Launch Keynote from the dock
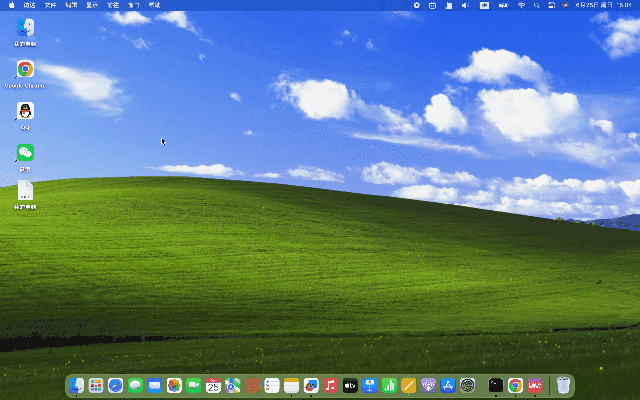640x400 pixels. click(x=370, y=385)
